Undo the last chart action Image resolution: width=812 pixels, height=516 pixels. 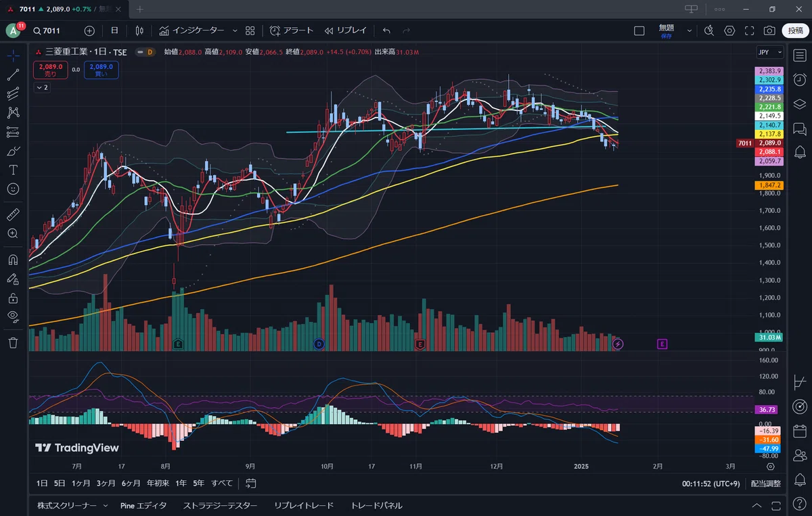point(386,30)
